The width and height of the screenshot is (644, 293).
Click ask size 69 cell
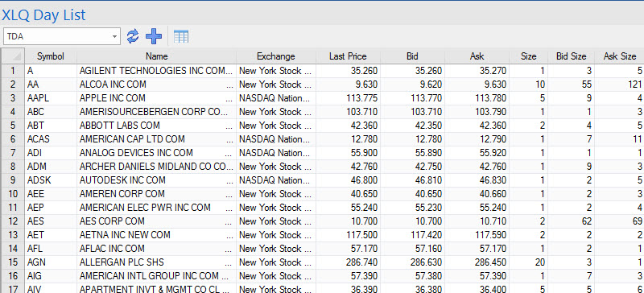coord(619,221)
